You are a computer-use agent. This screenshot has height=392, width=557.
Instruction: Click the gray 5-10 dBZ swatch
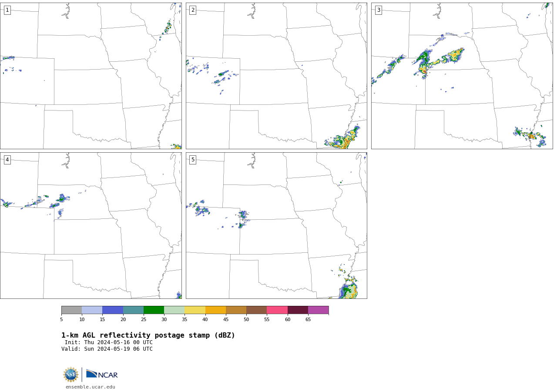click(x=71, y=310)
